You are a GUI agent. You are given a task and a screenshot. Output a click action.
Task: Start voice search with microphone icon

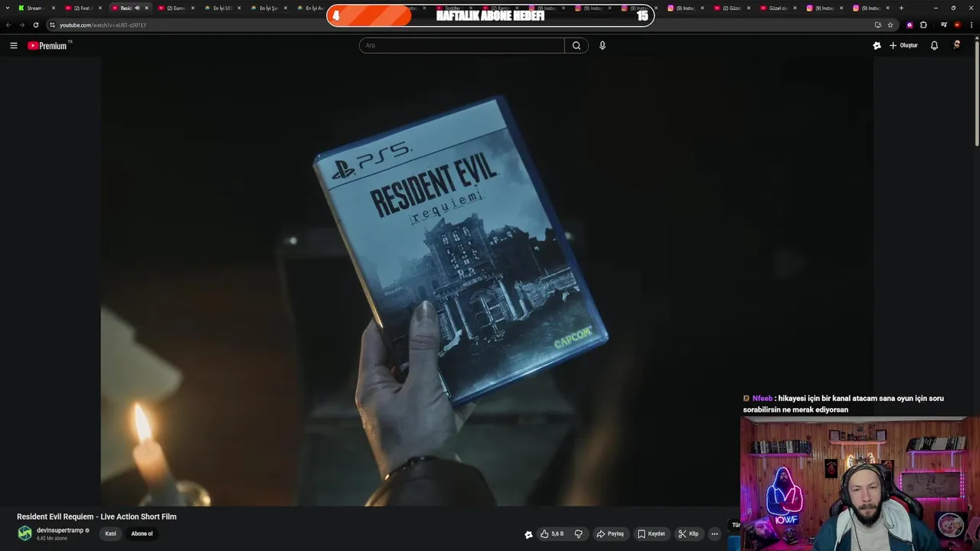tap(603, 45)
